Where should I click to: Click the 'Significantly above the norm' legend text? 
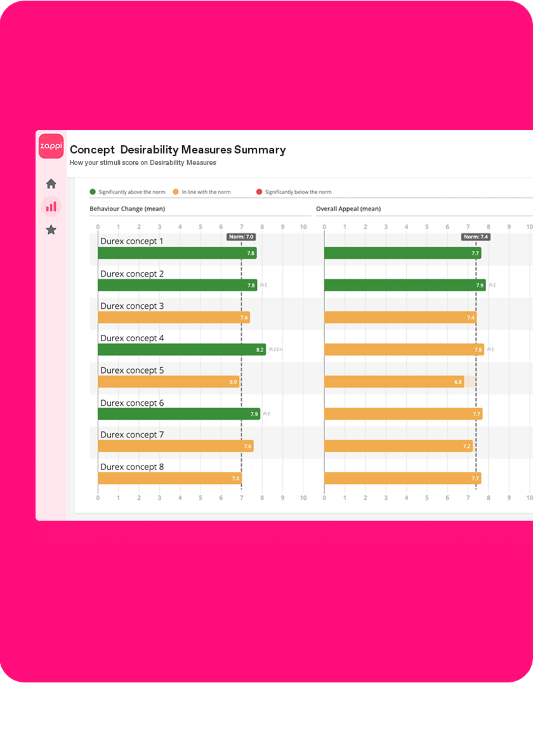tap(132, 192)
